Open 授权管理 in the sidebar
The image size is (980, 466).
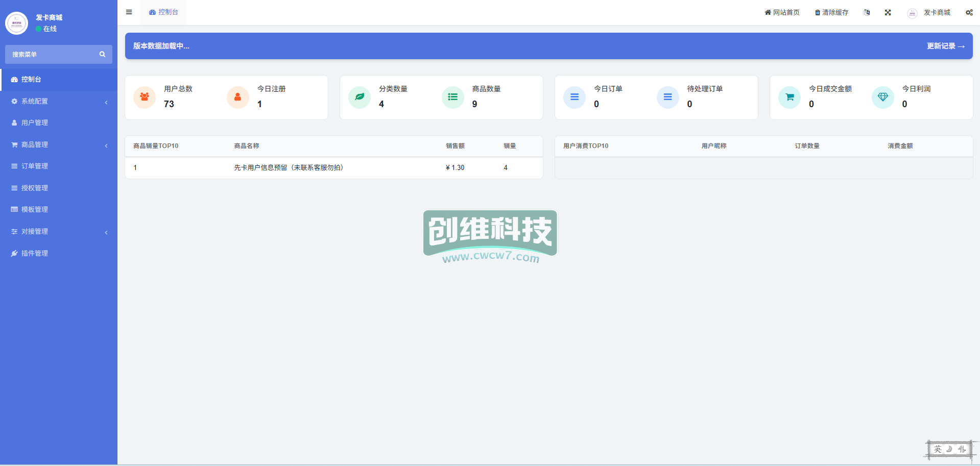59,188
